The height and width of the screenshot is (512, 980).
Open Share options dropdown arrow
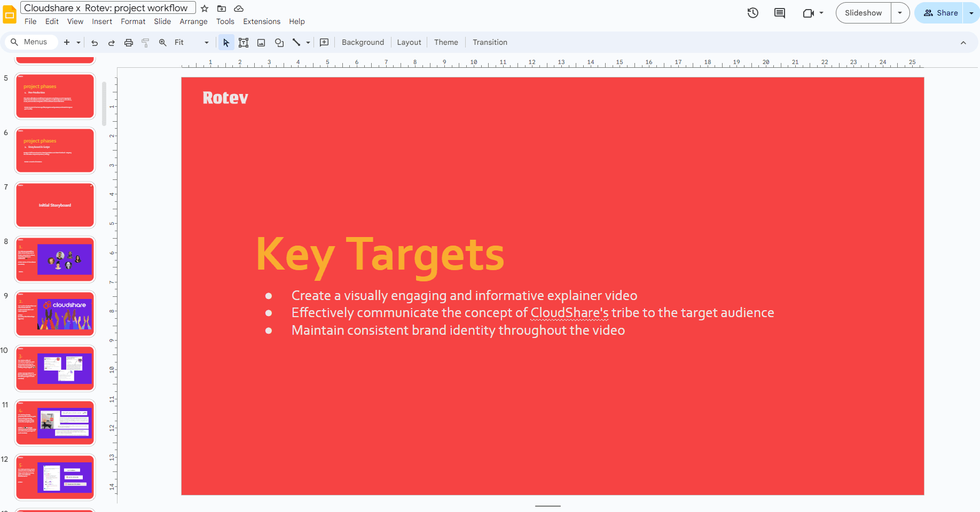tap(971, 13)
